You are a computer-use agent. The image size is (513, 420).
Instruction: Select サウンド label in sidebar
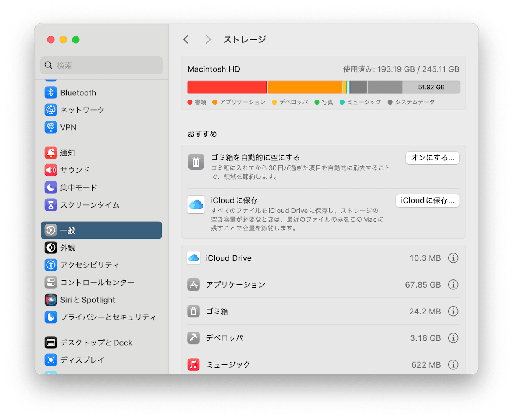tap(75, 170)
